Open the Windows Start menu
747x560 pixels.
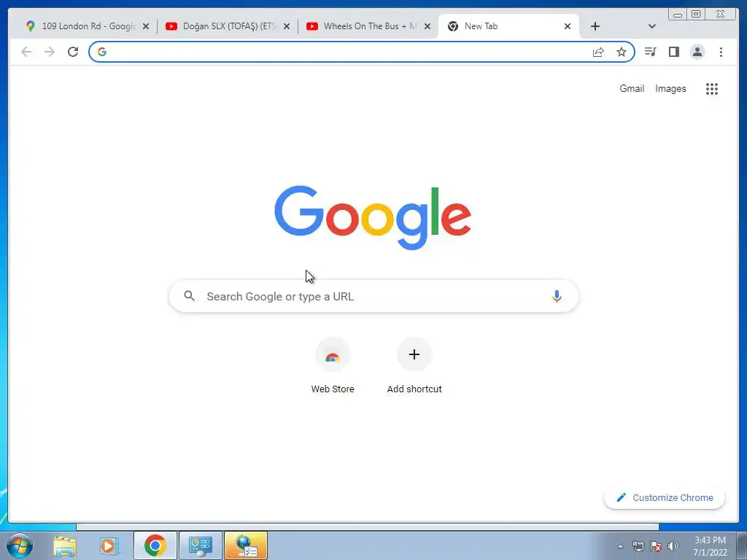20,545
